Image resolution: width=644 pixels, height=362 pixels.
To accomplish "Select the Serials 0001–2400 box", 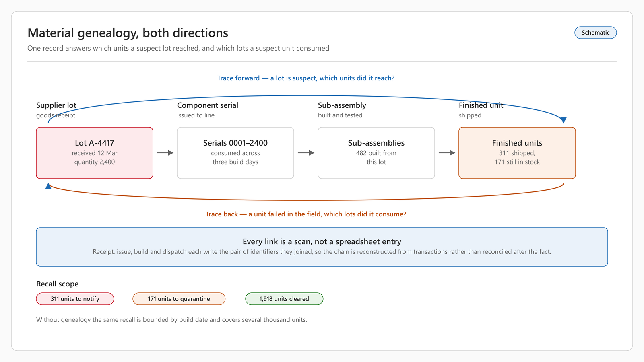I will pos(235,153).
